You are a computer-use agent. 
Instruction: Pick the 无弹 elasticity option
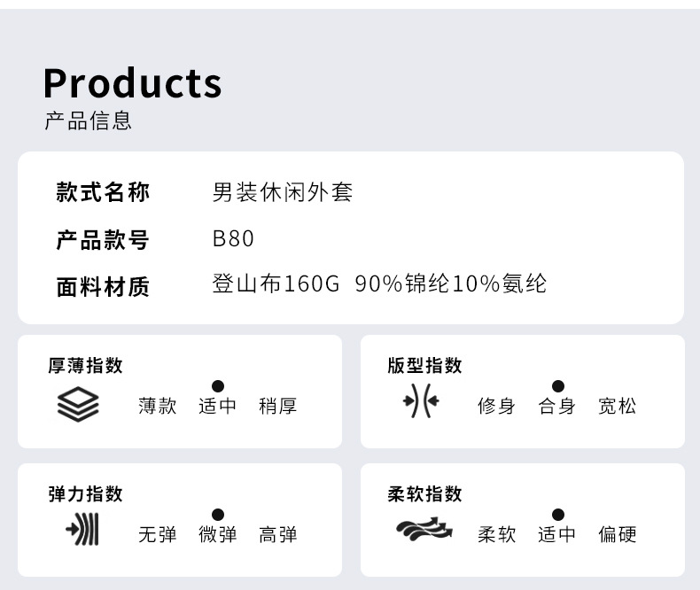[x=158, y=535]
